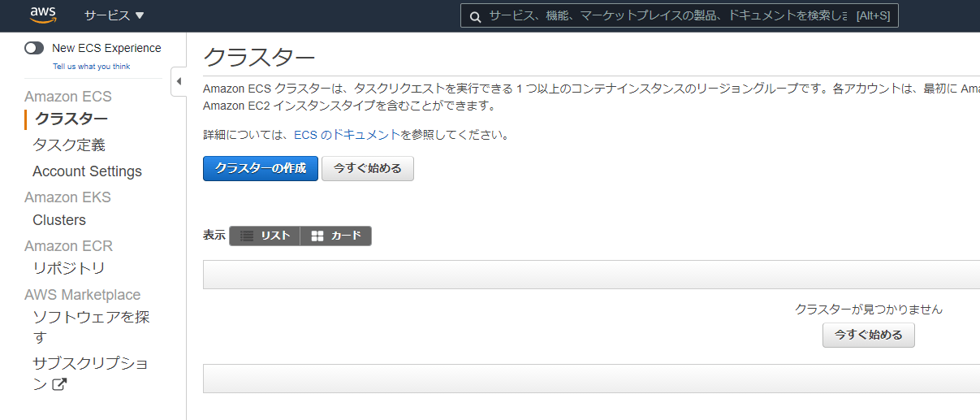Click the 表示 label
The image size is (980, 420).
[x=214, y=236]
